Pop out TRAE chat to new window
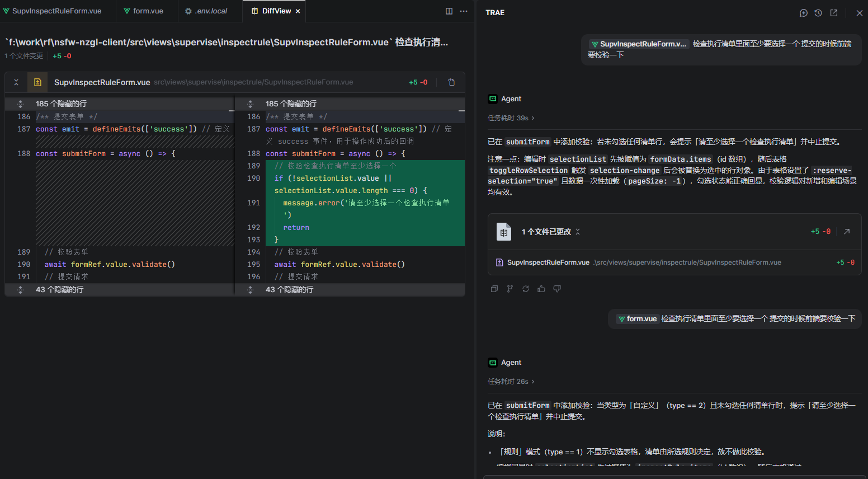 (834, 13)
